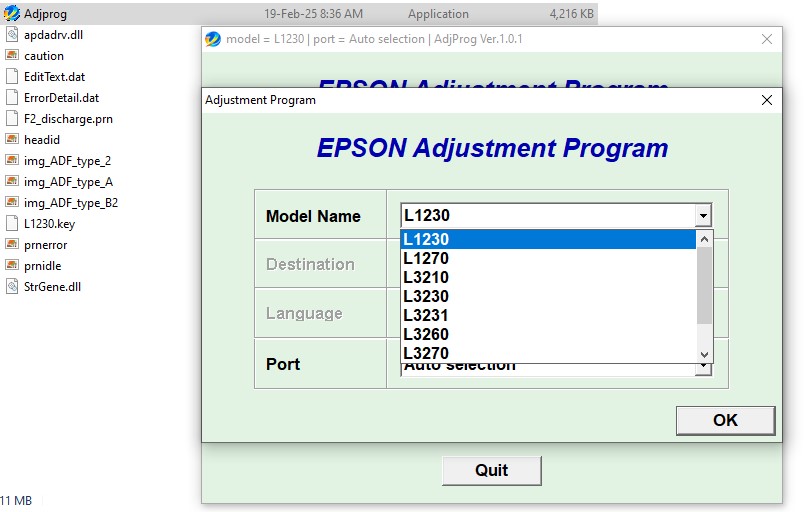This screenshot has width=805, height=512.
Task: Click Quit in the AdjProg window
Action: click(491, 470)
